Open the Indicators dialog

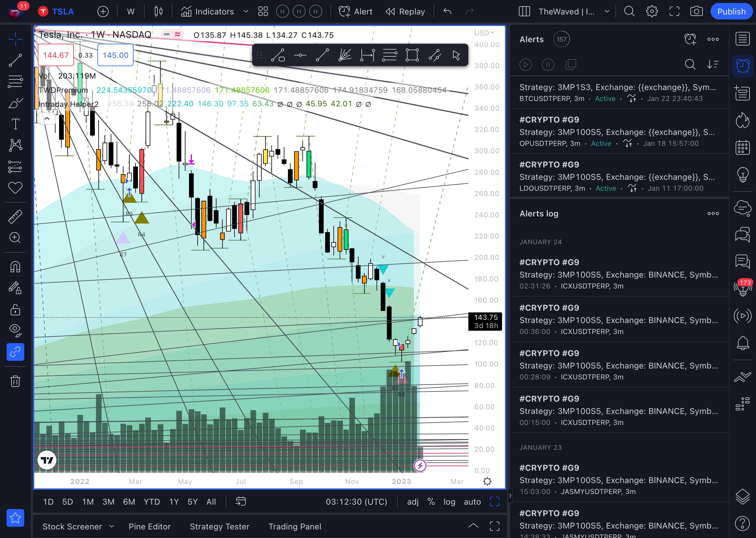[207, 12]
